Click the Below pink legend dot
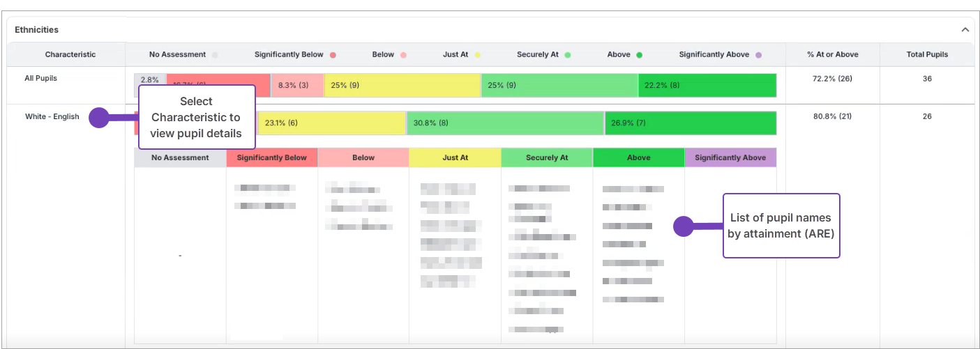 [x=403, y=55]
